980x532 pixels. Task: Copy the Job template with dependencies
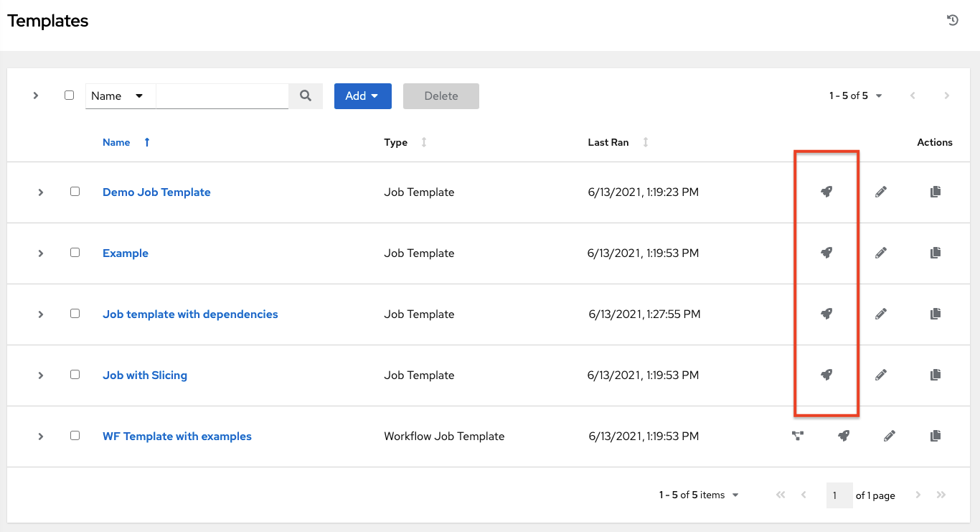coord(936,314)
